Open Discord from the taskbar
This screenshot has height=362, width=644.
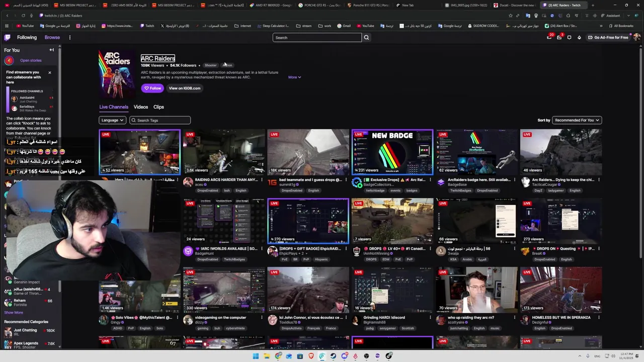pos(344,356)
